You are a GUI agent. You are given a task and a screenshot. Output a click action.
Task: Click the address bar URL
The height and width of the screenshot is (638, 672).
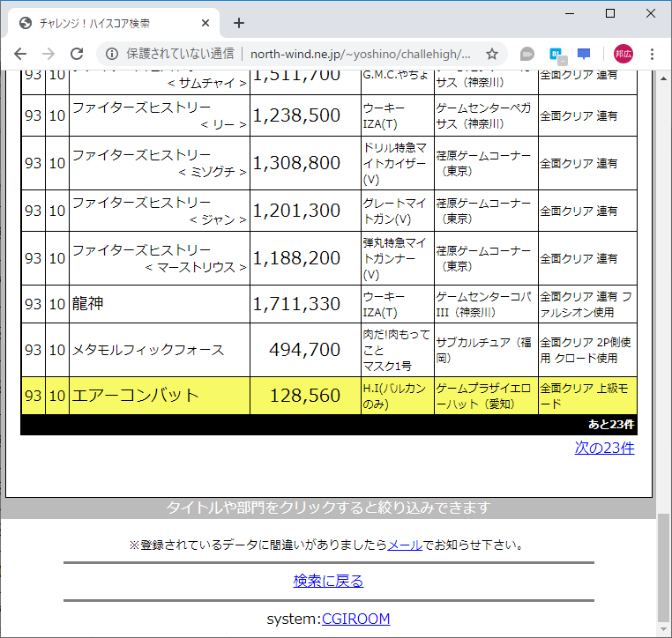click(x=361, y=54)
